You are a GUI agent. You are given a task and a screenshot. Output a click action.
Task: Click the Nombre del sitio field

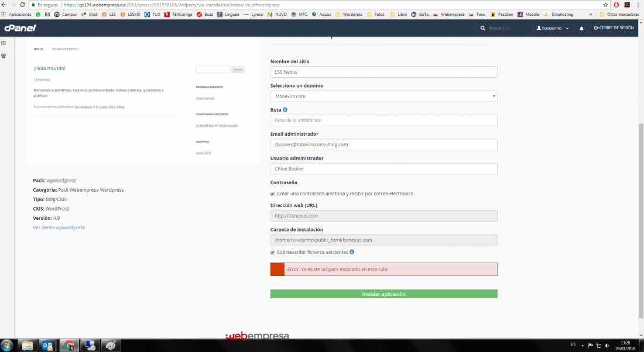tap(383, 72)
